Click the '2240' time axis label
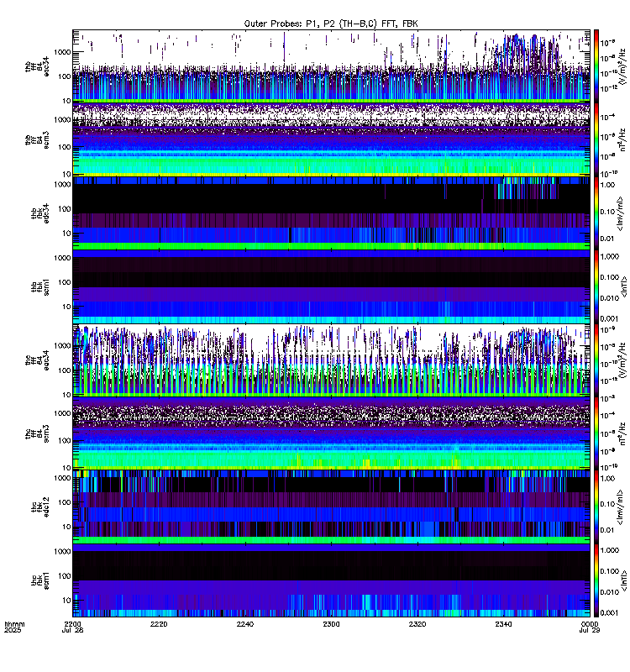 tap(244, 624)
